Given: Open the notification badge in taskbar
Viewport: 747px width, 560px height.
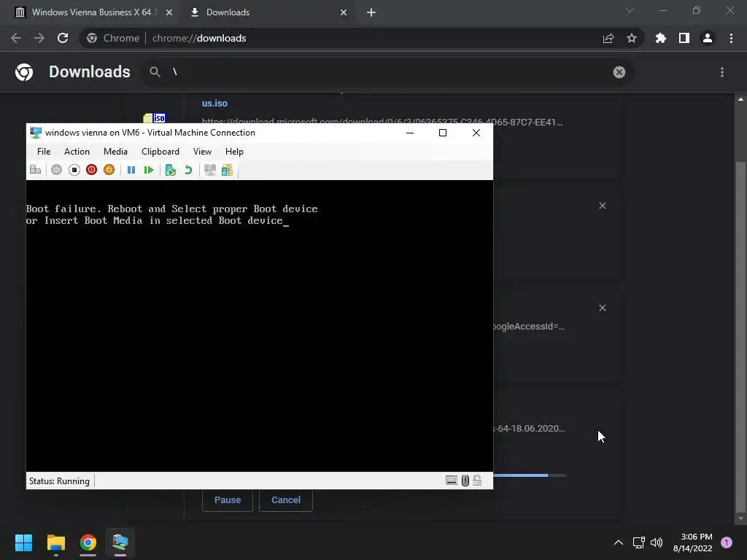Looking at the screenshot, I should coord(727,542).
